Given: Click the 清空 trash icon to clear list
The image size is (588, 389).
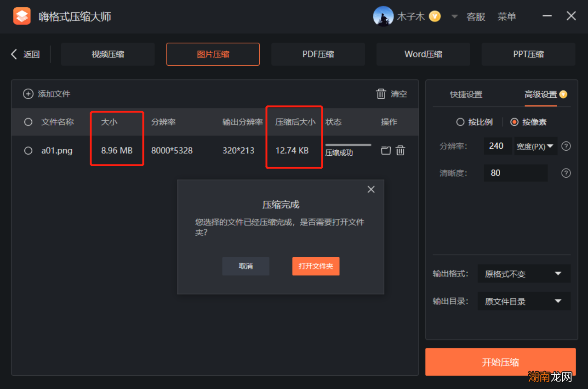Looking at the screenshot, I should 381,94.
